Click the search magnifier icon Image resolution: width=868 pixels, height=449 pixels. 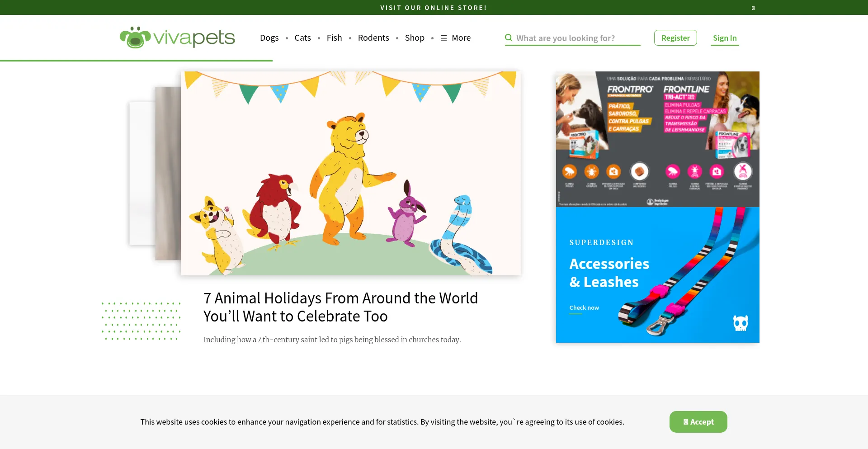[x=509, y=38]
